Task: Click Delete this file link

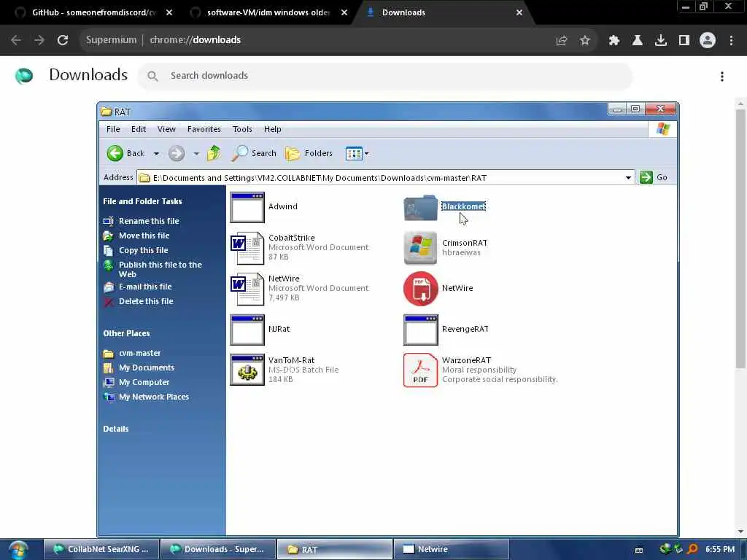Action: tap(146, 301)
